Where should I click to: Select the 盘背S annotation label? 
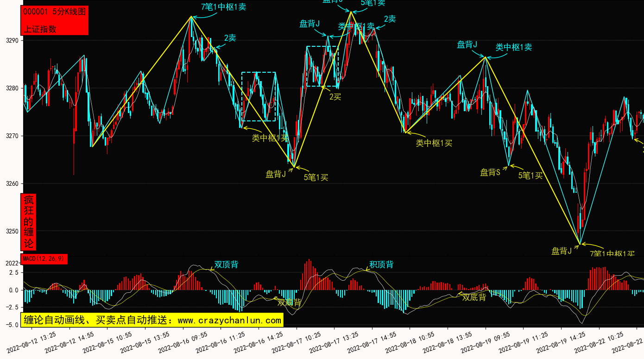pyautogui.click(x=490, y=173)
